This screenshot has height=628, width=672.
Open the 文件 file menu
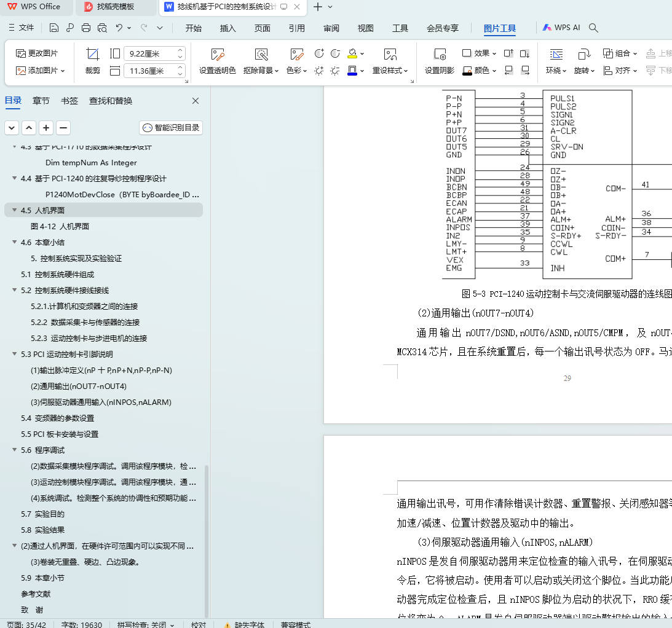(x=21, y=28)
